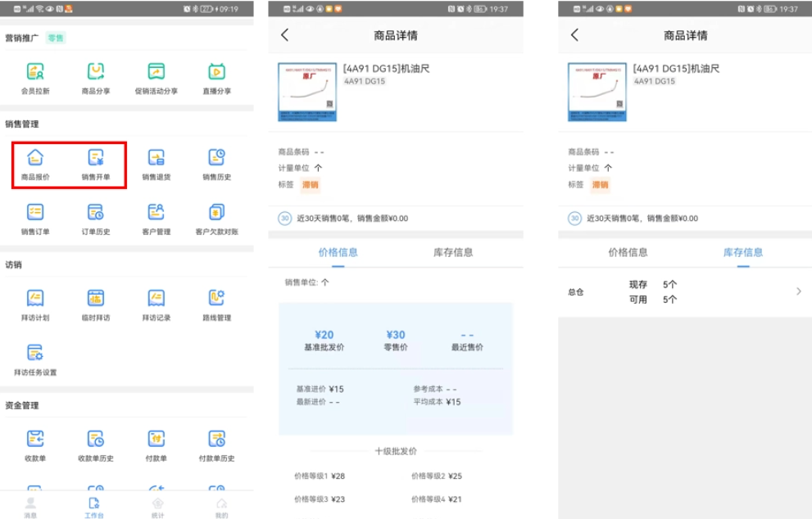Open 临时拜访 temporary visit
812x519 pixels.
pyautogui.click(x=96, y=305)
